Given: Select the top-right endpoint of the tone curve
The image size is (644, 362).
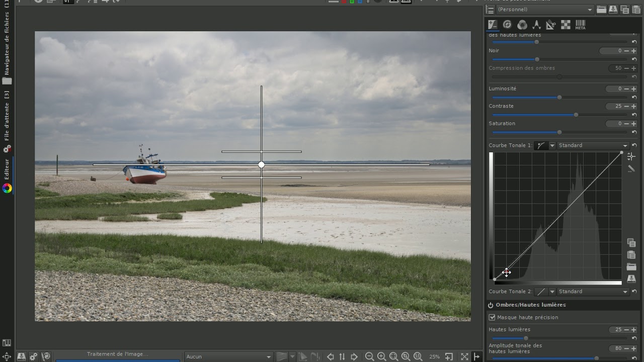Looking at the screenshot, I should (x=622, y=152).
